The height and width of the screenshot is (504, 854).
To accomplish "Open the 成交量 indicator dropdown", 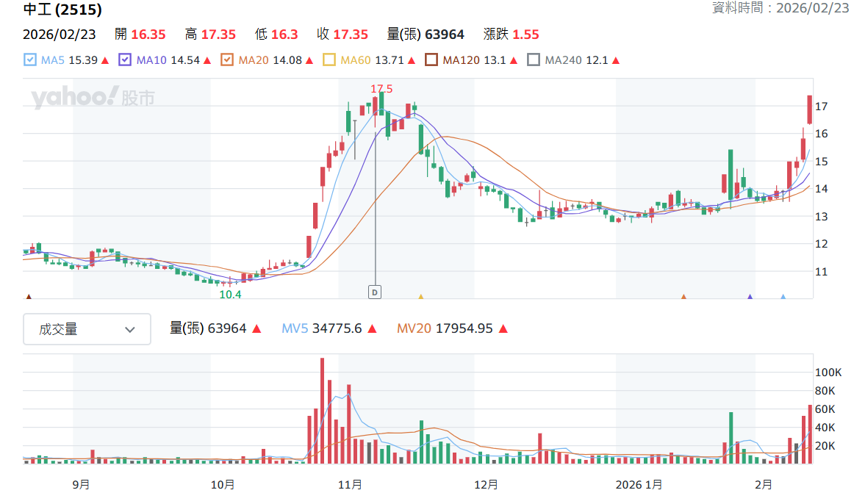I will point(87,329).
